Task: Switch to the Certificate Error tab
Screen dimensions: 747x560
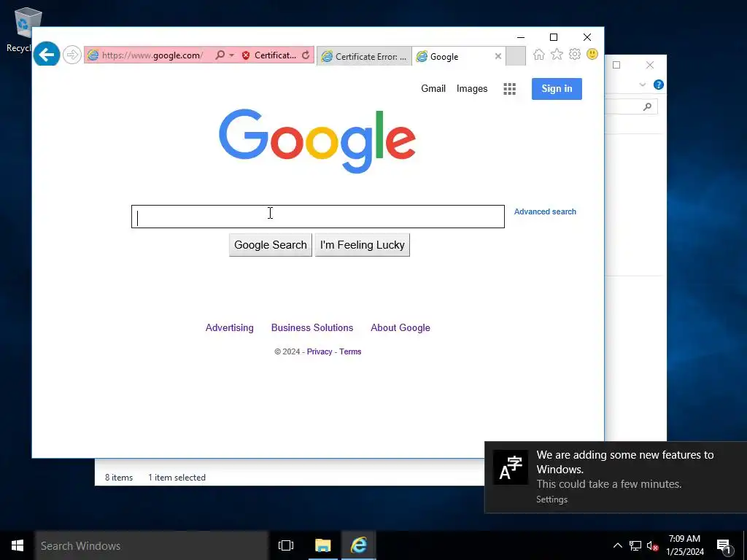Action: (x=365, y=56)
